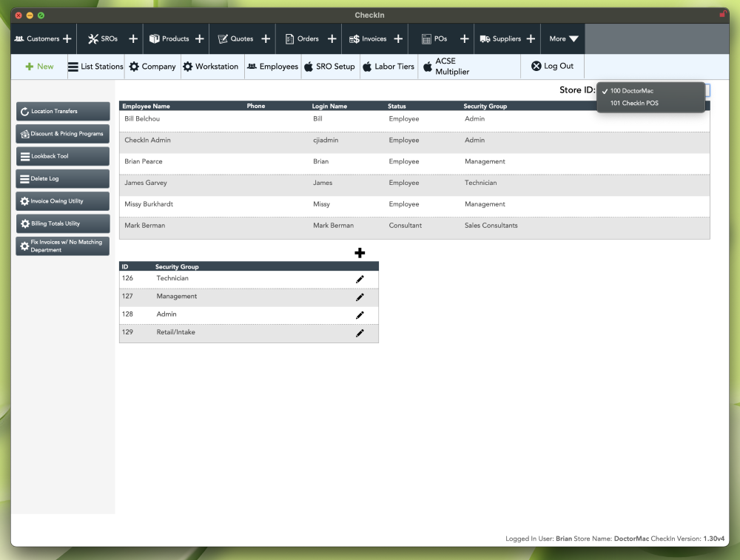This screenshot has height=560, width=740.
Task: Click the Log Out button
Action: (x=552, y=67)
